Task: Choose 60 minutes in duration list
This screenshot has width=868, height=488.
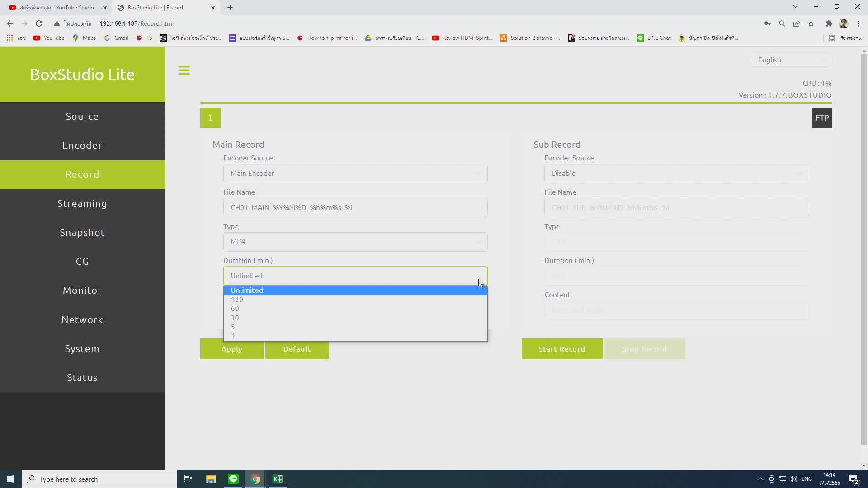Action: (355, 309)
